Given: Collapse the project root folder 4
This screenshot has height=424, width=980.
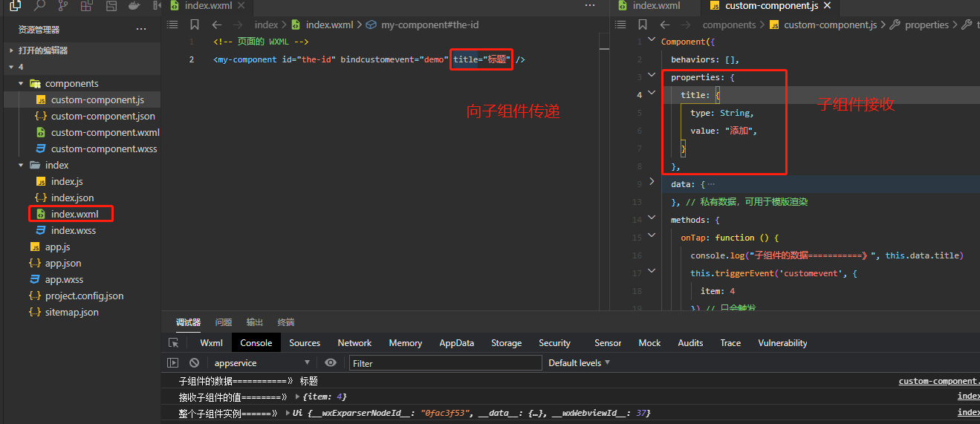Looking at the screenshot, I should tap(11, 67).
